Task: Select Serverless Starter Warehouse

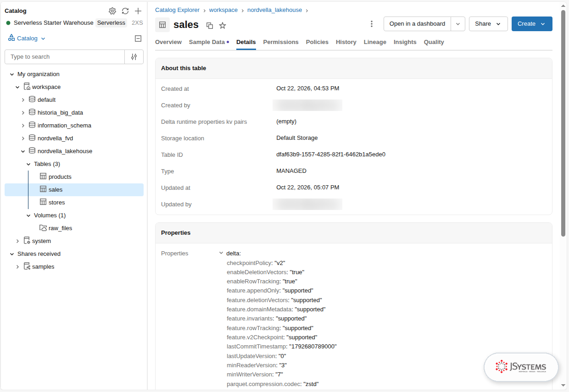Action: pos(54,23)
